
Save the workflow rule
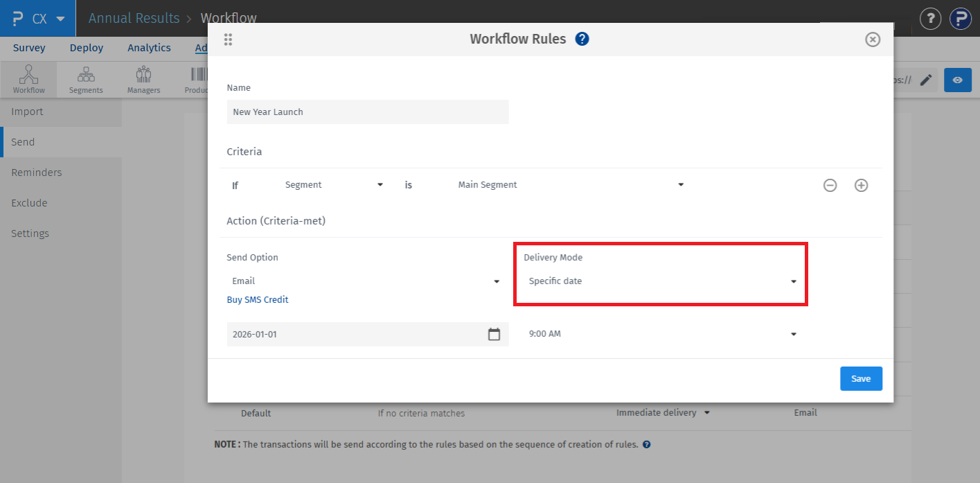point(861,378)
